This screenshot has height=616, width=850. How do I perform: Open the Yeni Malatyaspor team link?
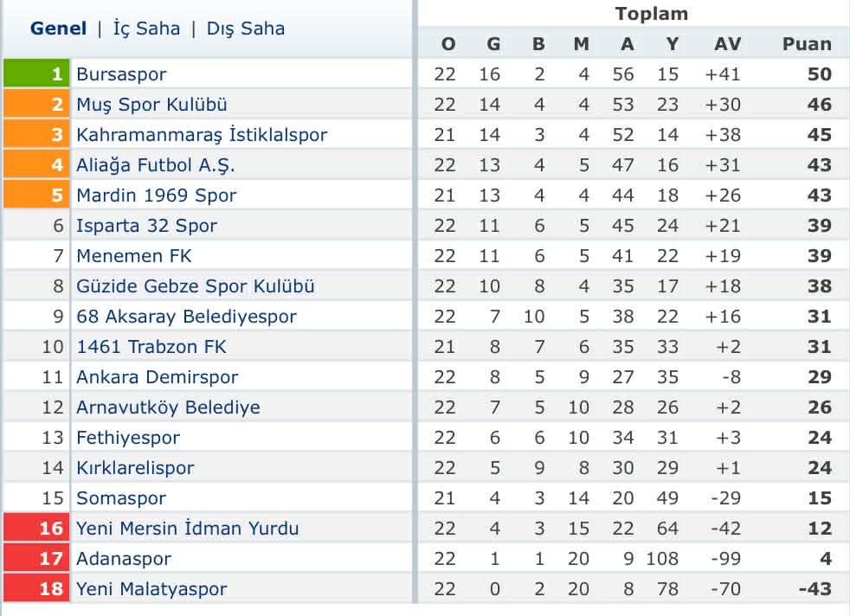pyautogui.click(x=151, y=589)
